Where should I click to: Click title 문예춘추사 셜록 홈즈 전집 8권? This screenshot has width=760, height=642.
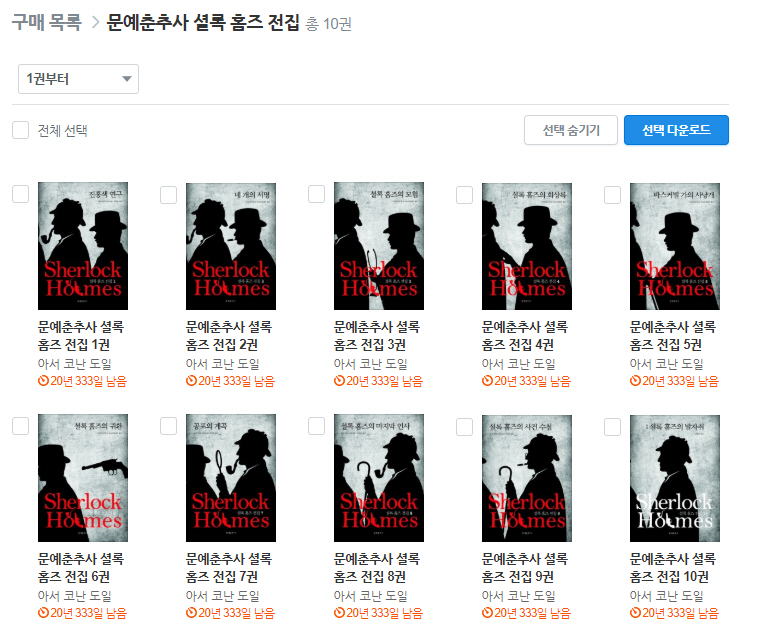point(377,567)
